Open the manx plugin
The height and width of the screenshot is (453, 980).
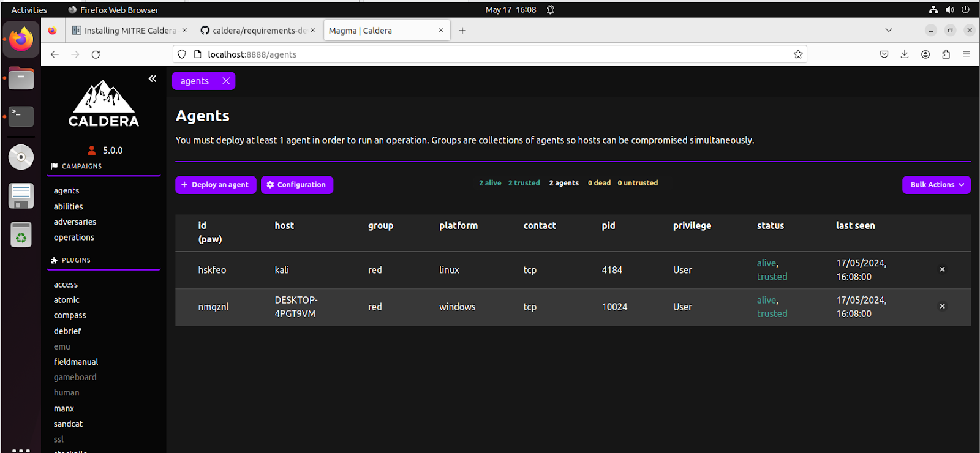[x=64, y=408]
